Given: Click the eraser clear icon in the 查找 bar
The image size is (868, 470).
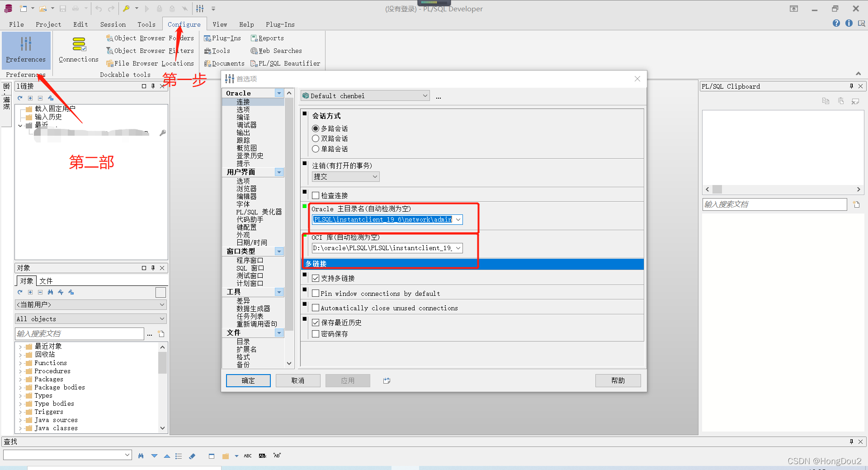Looking at the screenshot, I should (192, 456).
